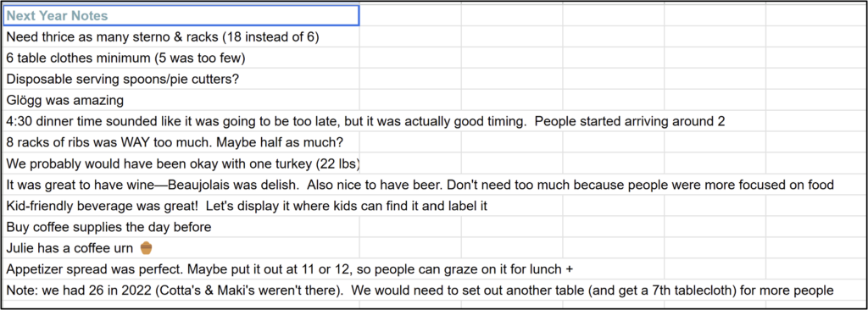Click the one turkey (22 lbs) cell
This screenshot has height=310, width=868.
181,163
